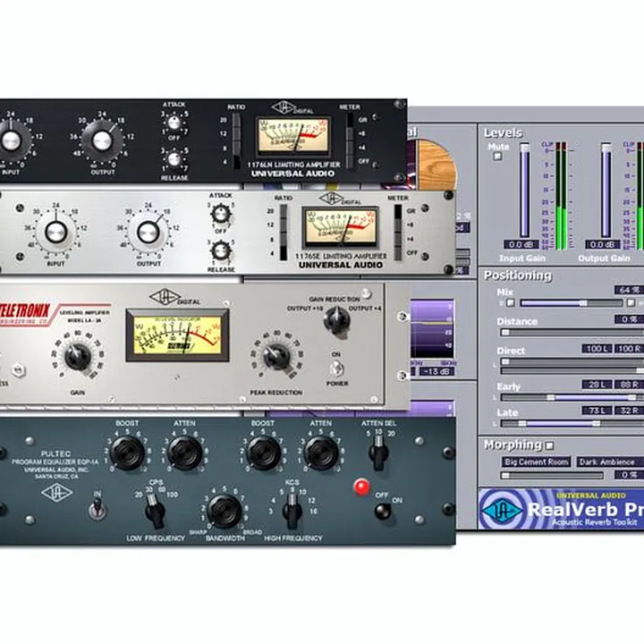Click the Output knob on the 1176LN

pyautogui.click(x=102, y=141)
